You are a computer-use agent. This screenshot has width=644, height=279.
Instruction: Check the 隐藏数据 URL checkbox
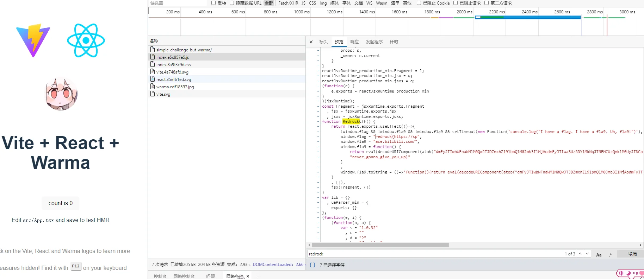coord(232,3)
